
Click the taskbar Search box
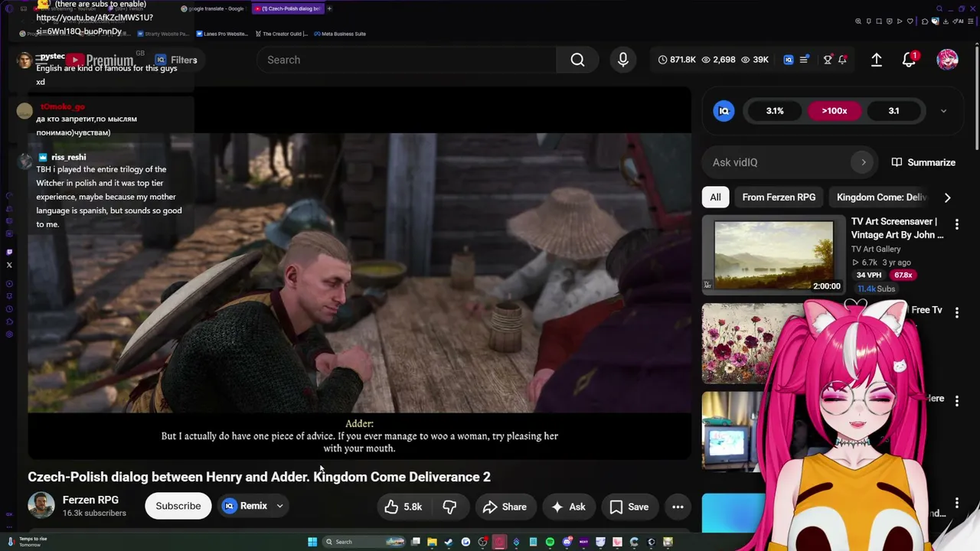(x=364, y=542)
